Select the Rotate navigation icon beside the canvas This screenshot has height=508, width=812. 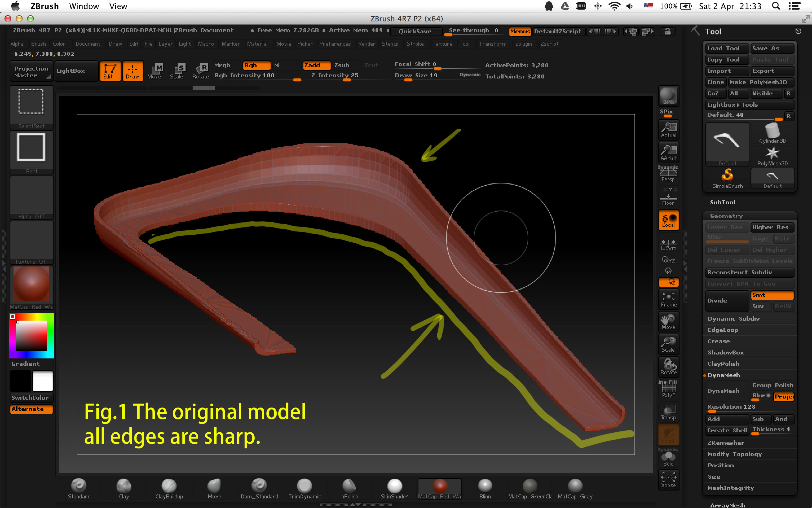coord(668,367)
